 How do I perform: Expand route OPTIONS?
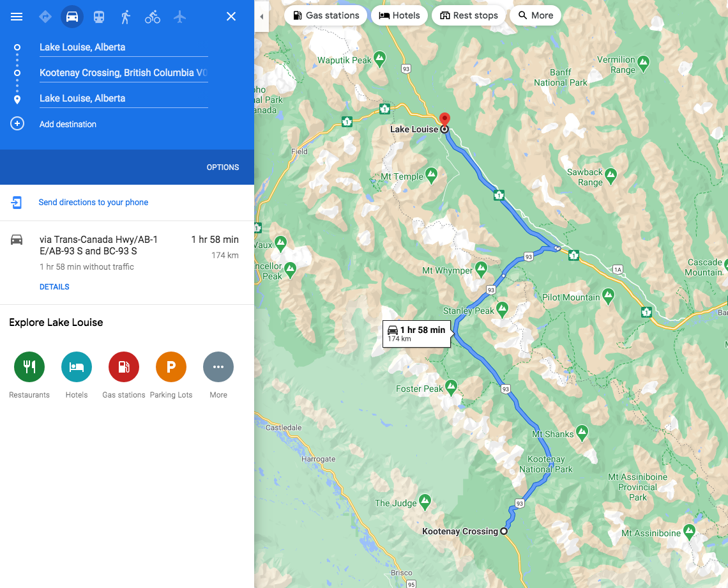pos(223,167)
